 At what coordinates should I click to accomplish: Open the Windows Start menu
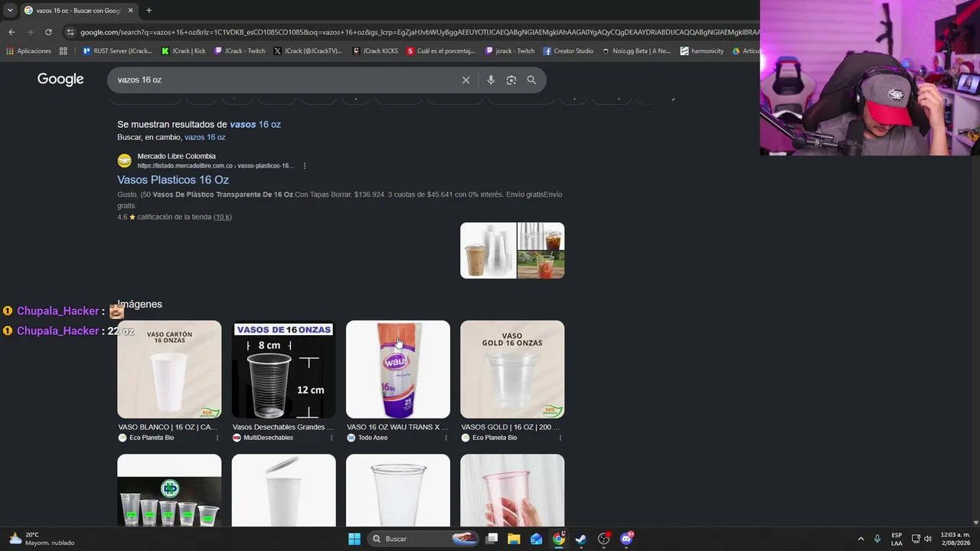(354, 539)
